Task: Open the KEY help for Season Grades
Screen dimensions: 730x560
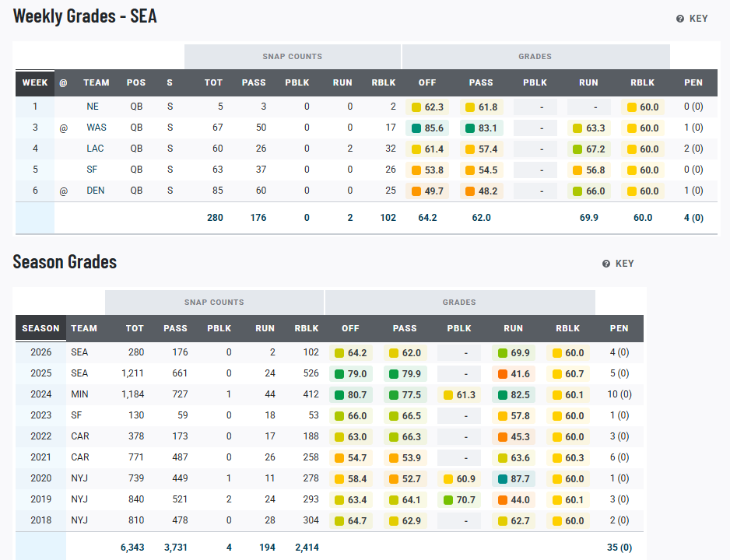Action: tap(618, 264)
